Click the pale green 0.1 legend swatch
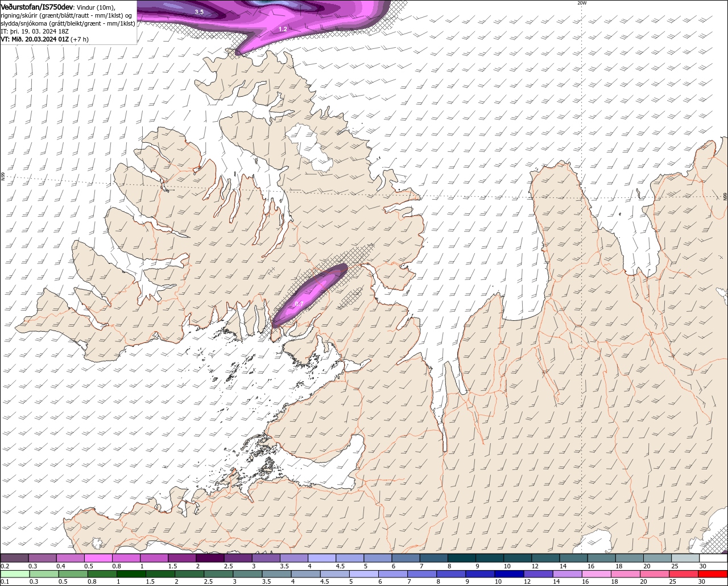This screenshot has height=586, width=728. 15,574
